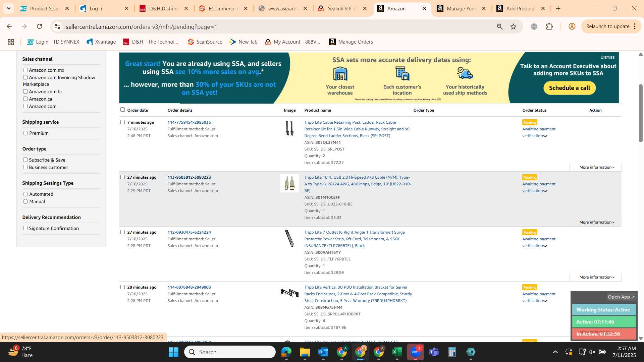Tick the select-all orders checkbox
The width and height of the screenshot is (644, 362).
click(122, 109)
